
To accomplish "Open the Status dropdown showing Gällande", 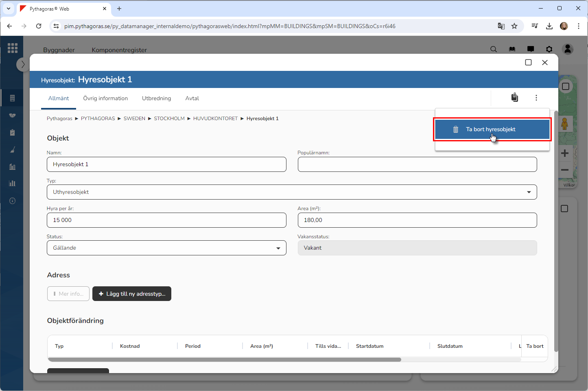I will point(166,248).
